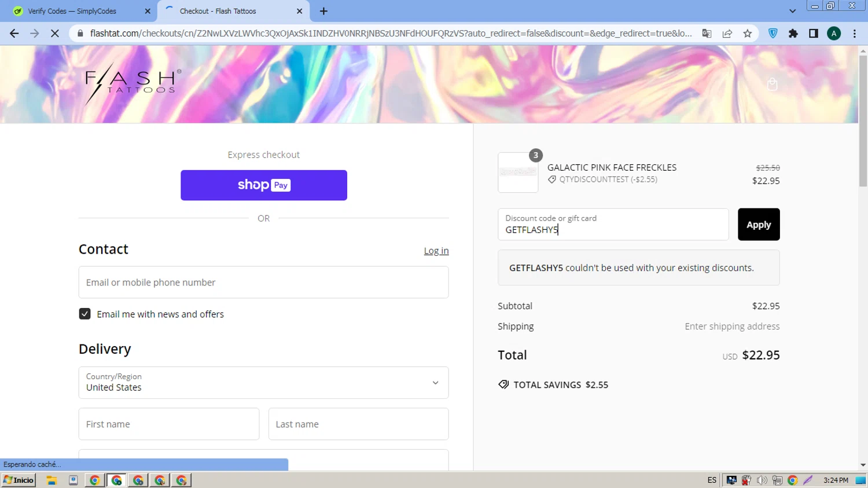Image resolution: width=868 pixels, height=488 pixels.
Task: Open Chrome three-dot menu
Action: tap(855, 34)
